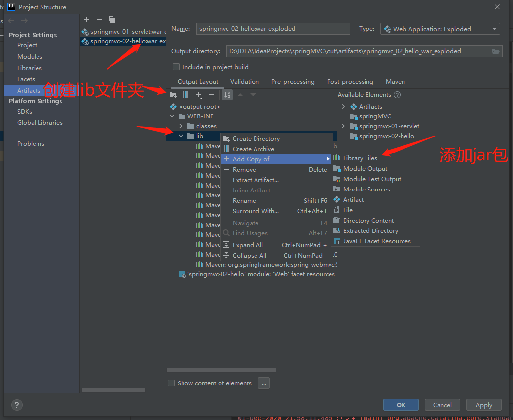Click the ellipsis button beside Show content
Screen dimensions: 513x420
pyautogui.click(x=264, y=383)
